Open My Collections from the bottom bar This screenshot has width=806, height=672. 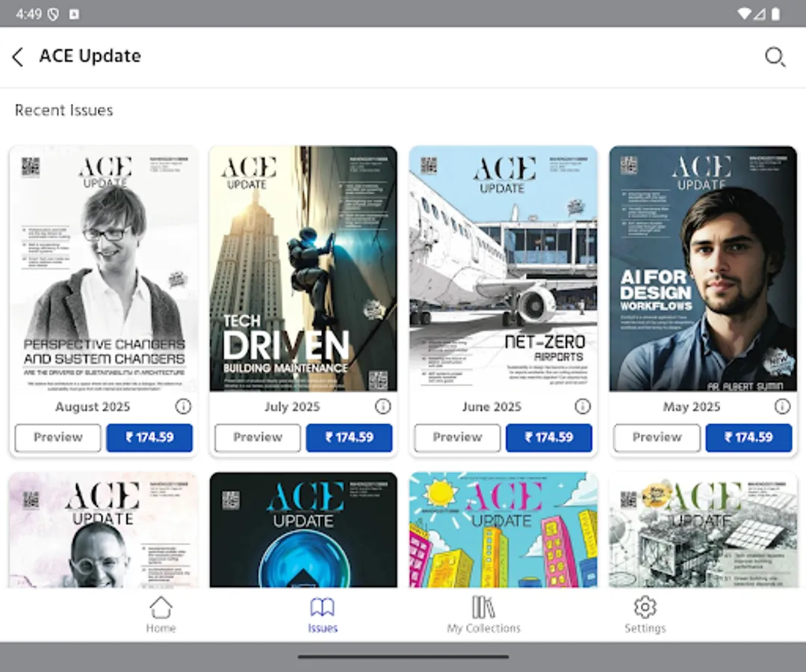point(483,614)
